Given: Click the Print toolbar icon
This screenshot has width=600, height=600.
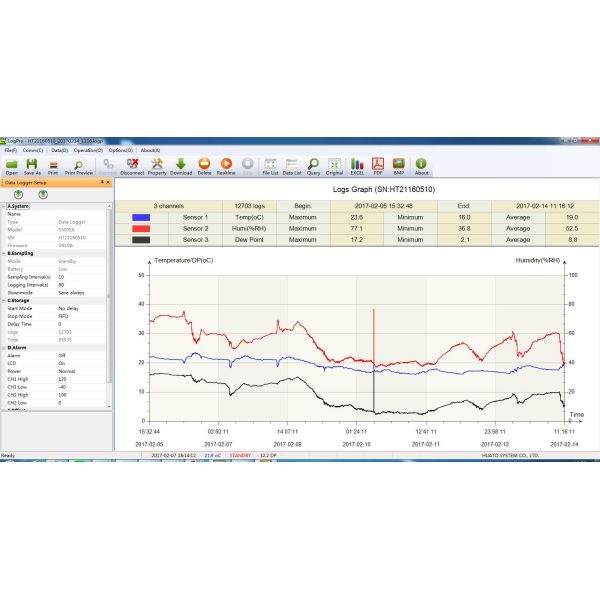Looking at the screenshot, I should (x=53, y=166).
